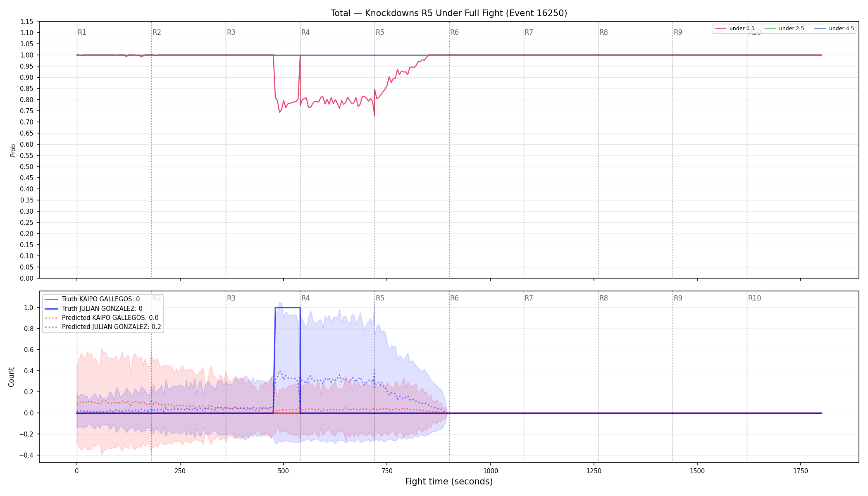The height and width of the screenshot is (496, 868).
Task: Click the R8 round label in the probability chart
Action: point(603,32)
